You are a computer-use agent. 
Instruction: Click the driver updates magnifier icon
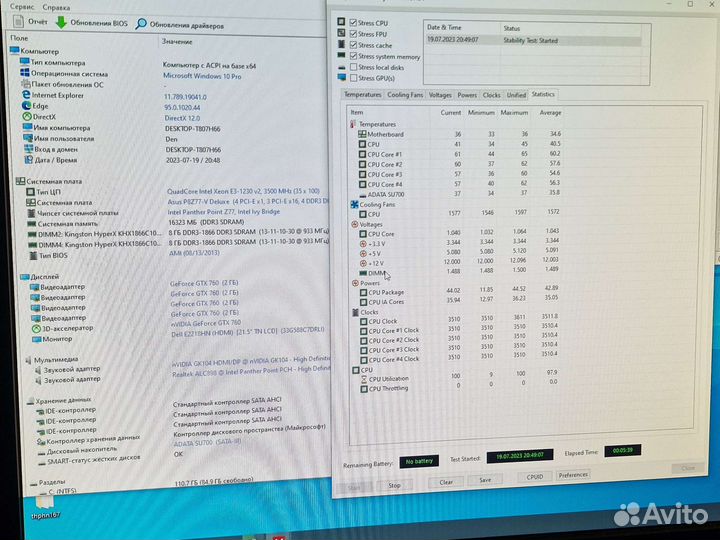click(x=141, y=22)
